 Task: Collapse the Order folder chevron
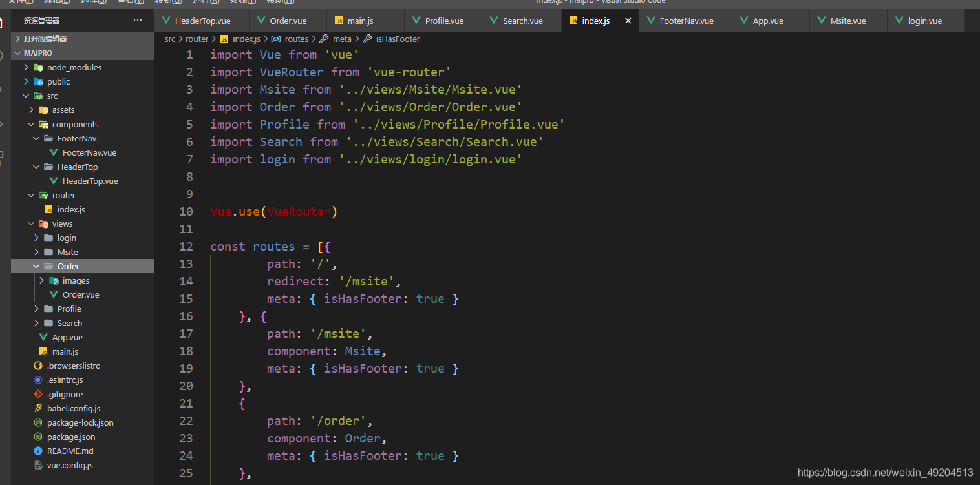click(37, 266)
